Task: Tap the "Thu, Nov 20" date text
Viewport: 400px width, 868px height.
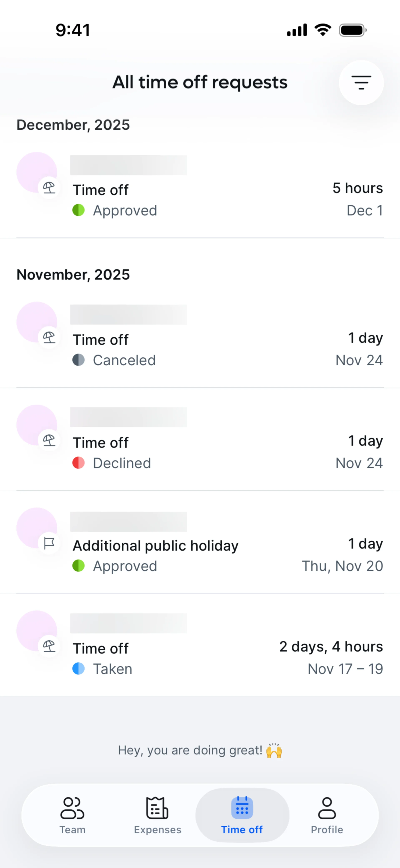Action: coord(342,566)
